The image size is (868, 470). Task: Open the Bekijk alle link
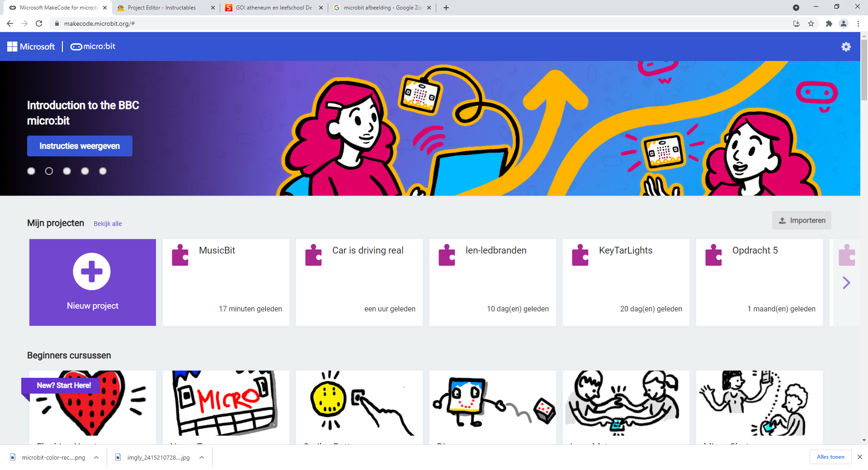pos(108,224)
